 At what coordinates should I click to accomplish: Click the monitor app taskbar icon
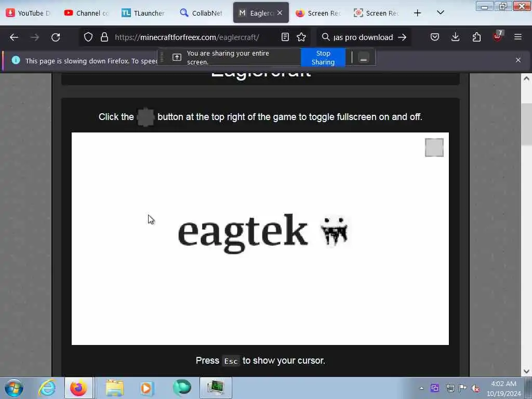(x=216, y=388)
